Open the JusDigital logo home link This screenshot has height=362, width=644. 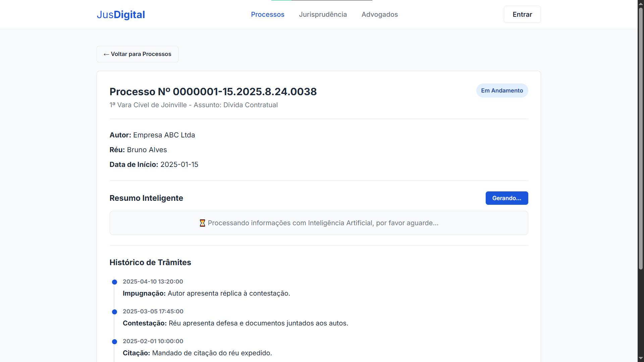coord(121,14)
